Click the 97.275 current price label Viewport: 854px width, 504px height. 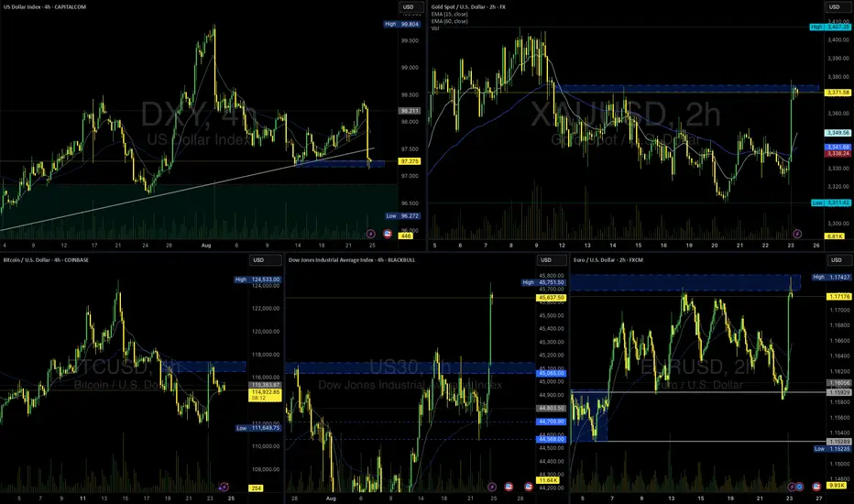[410, 161]
